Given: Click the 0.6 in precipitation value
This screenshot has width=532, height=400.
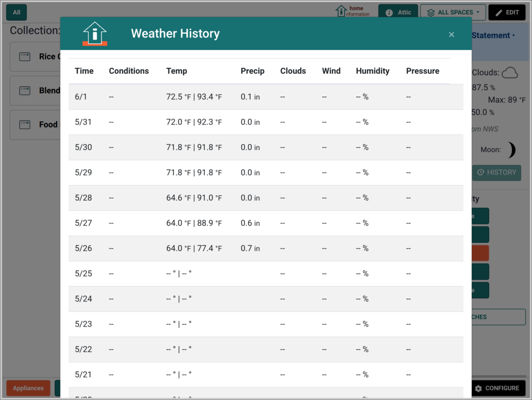Looking at the screenshot, I should [250, 223].
